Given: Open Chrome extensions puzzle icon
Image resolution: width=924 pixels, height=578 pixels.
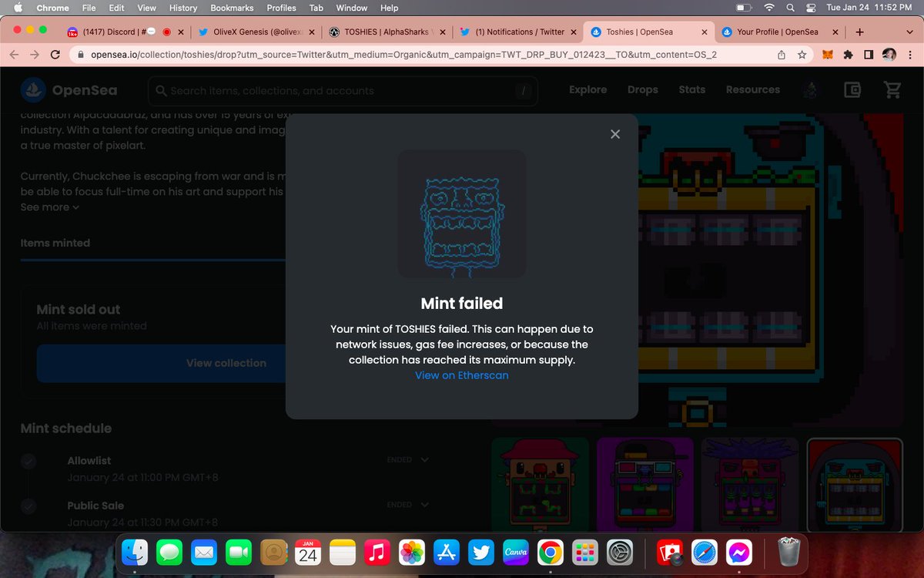Looking at the screenshot, I should [x=848, y=55].
